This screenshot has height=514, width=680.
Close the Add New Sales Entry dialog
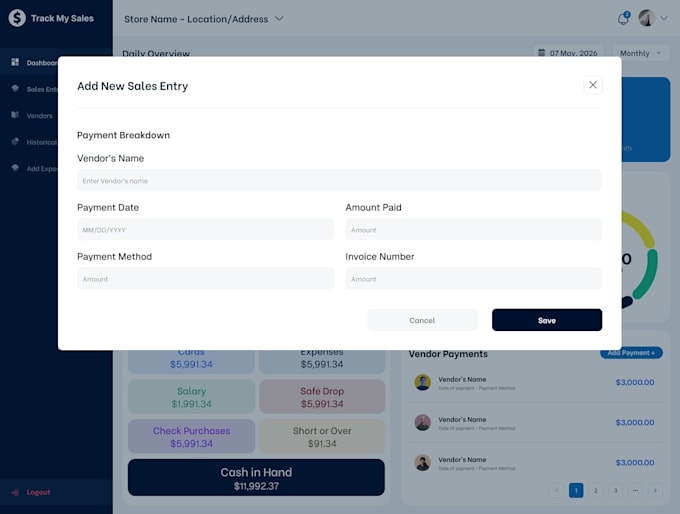click(x=592, y=85)
